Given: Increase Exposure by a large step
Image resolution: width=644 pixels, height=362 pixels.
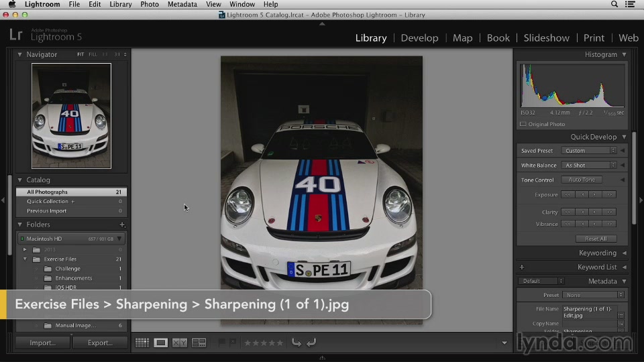Looking at the screenshot, I should pyautogui.click(x=610, y=194).
